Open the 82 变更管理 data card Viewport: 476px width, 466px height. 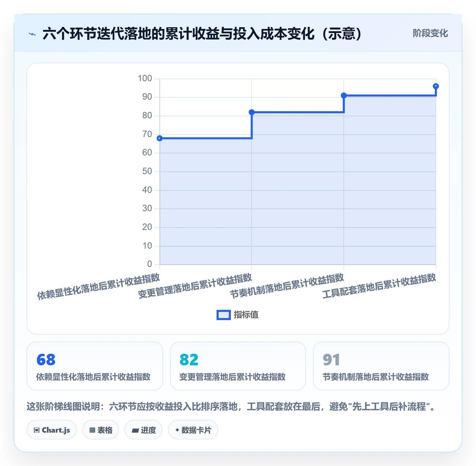pyautogui.click(x=238, y=366)
